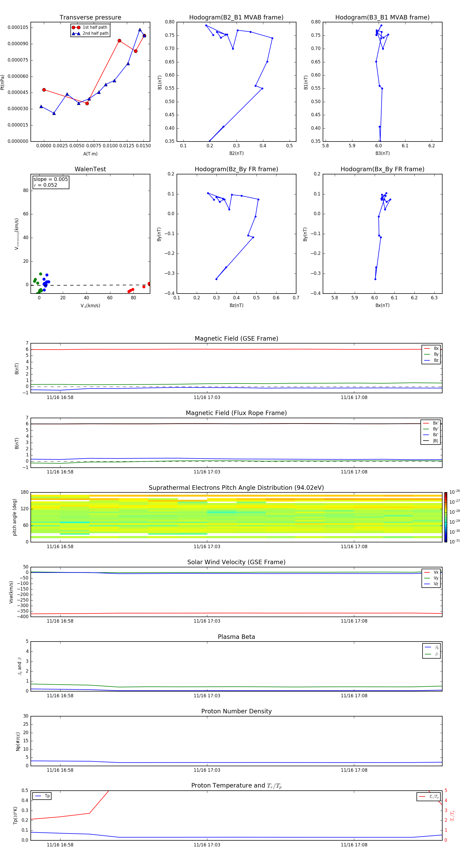Click the 'Hodogram(Bz_By FR frame)' title

click(x=236, y=169)
